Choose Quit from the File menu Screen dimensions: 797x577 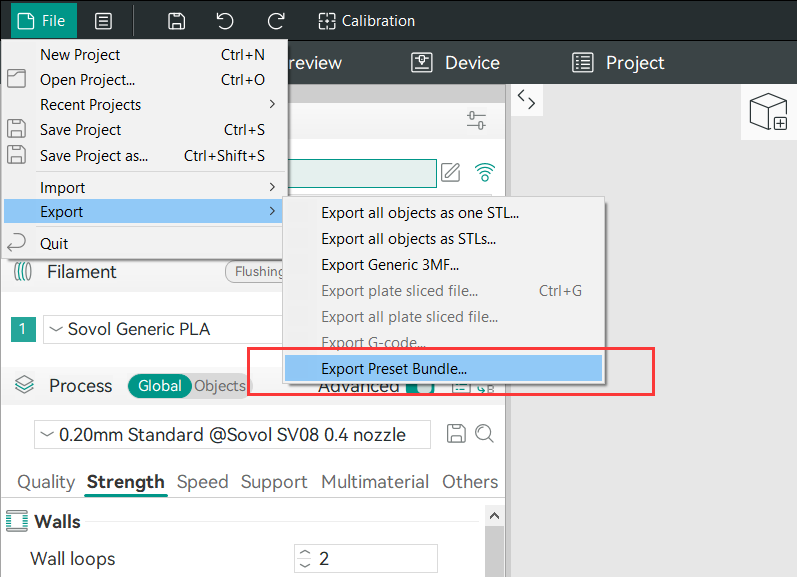coord(144,244)
